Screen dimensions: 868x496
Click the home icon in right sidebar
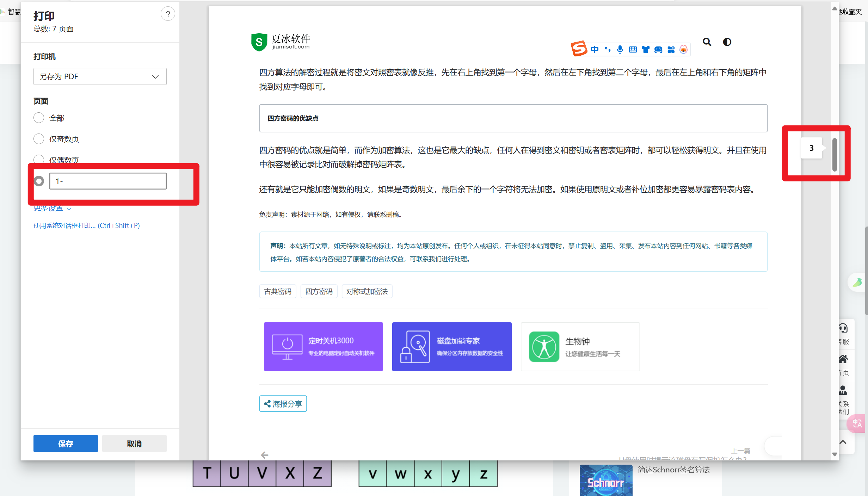point(843,359)
